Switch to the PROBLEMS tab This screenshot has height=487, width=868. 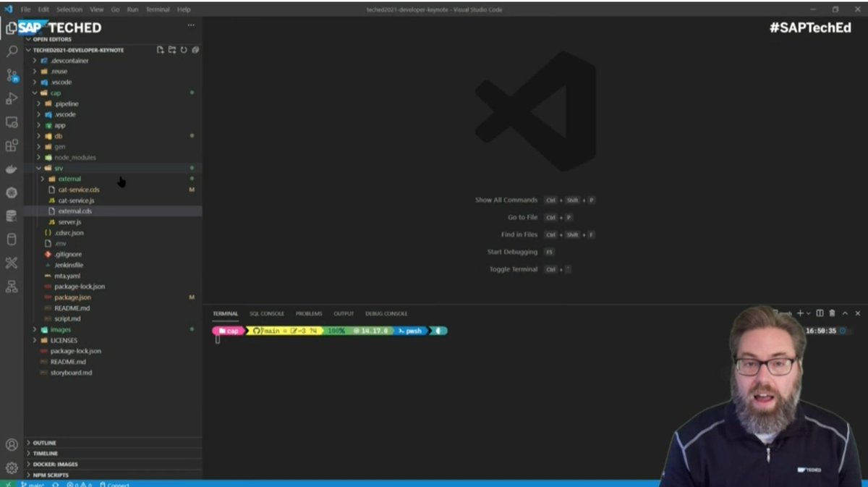(x=309, y=313)
